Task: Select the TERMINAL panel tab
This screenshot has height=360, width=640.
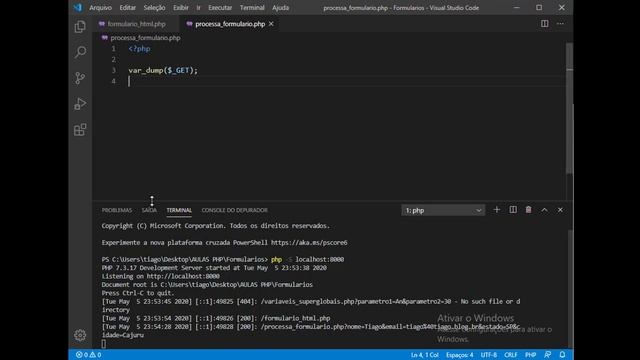Action: click(x=179, y=210)
